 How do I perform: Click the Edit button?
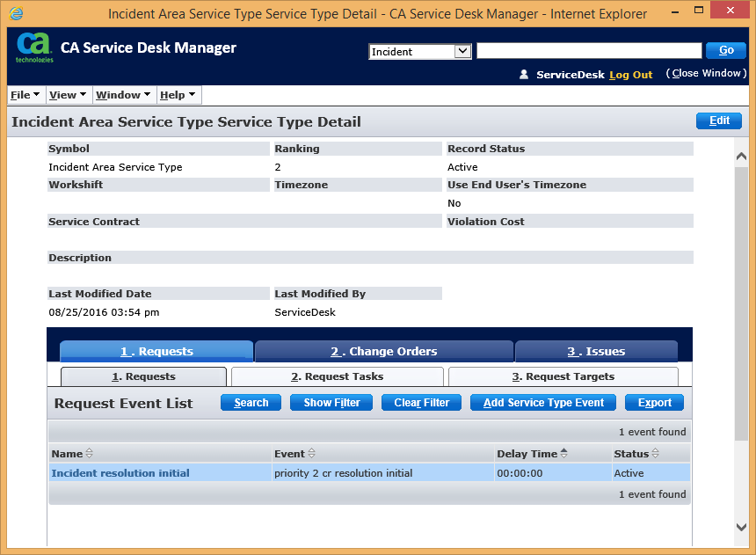coord(718,120)
